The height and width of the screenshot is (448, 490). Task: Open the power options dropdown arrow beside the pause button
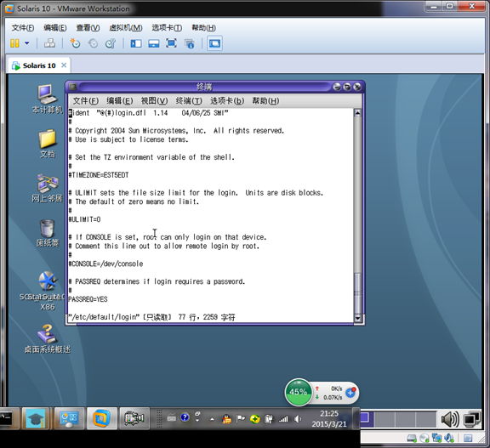coord(27,43)
